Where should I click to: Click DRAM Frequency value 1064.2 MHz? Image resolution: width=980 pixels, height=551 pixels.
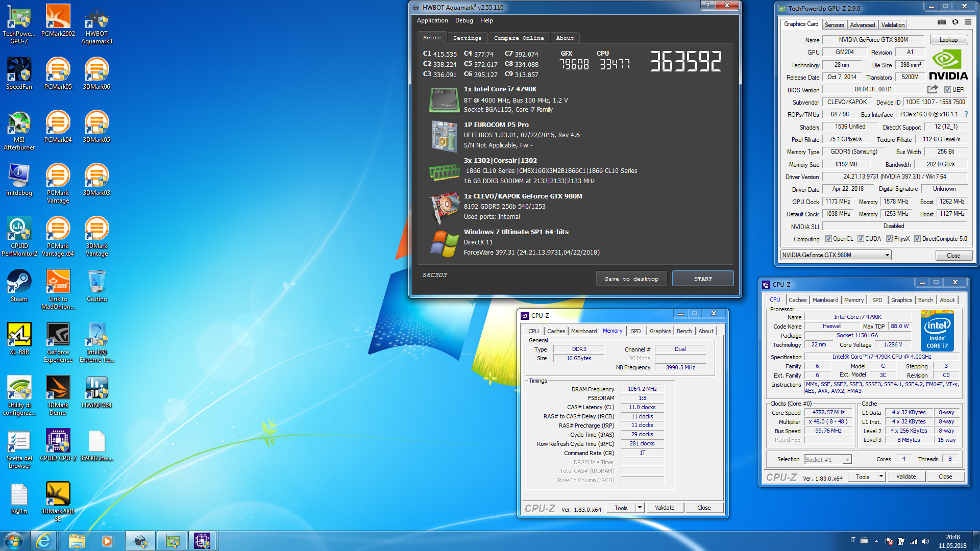click(642, 389)
